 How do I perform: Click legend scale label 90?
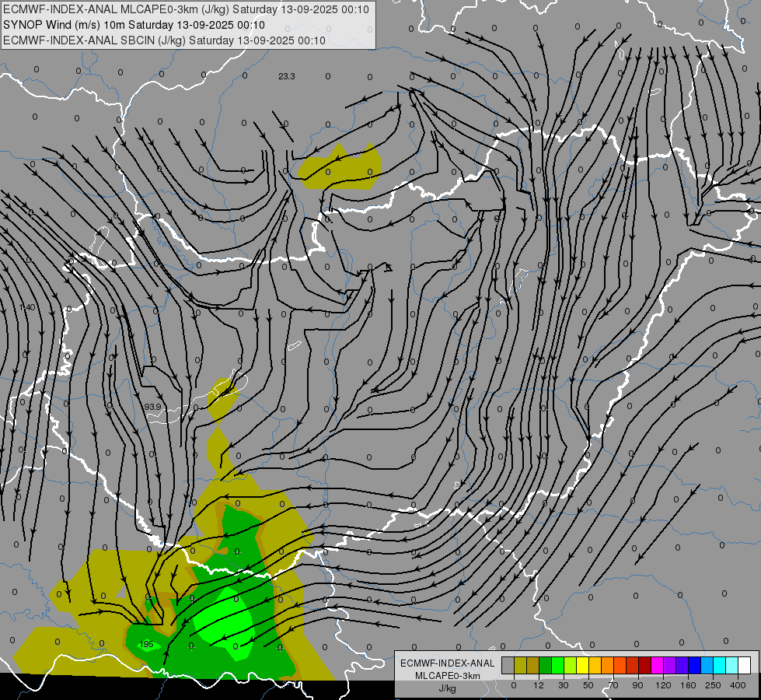coord(637,685)
